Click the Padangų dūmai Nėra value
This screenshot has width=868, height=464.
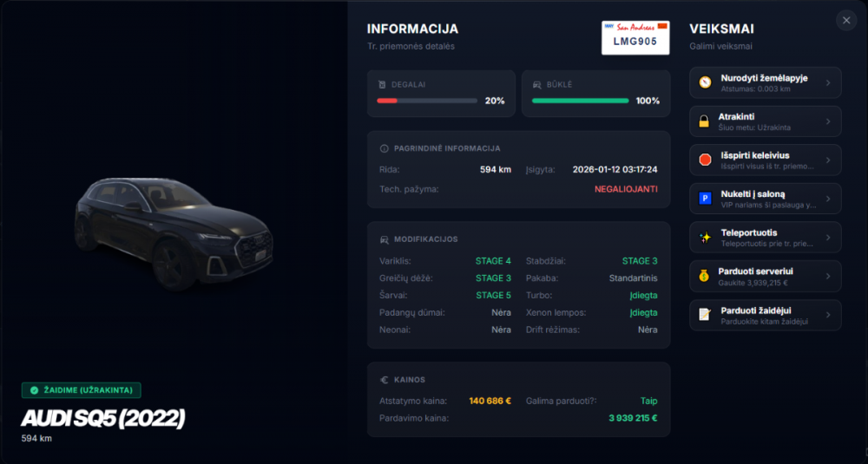click(x=501, y=312)
